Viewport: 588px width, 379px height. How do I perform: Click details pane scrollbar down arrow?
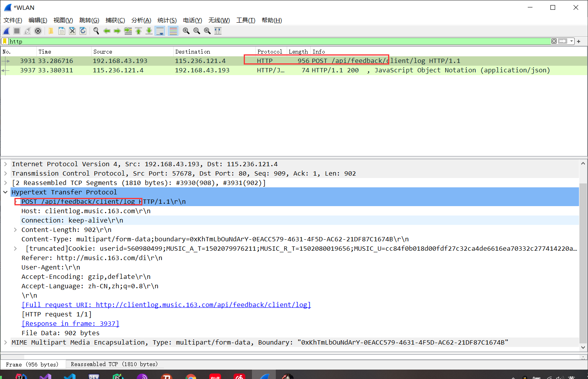coord(583,347)
